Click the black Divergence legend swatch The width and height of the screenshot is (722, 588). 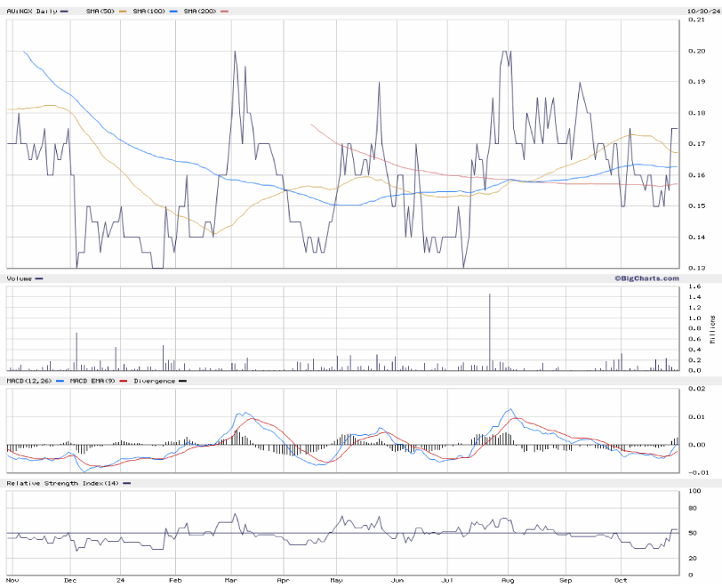pyautogui.click(x=182, y=381)
